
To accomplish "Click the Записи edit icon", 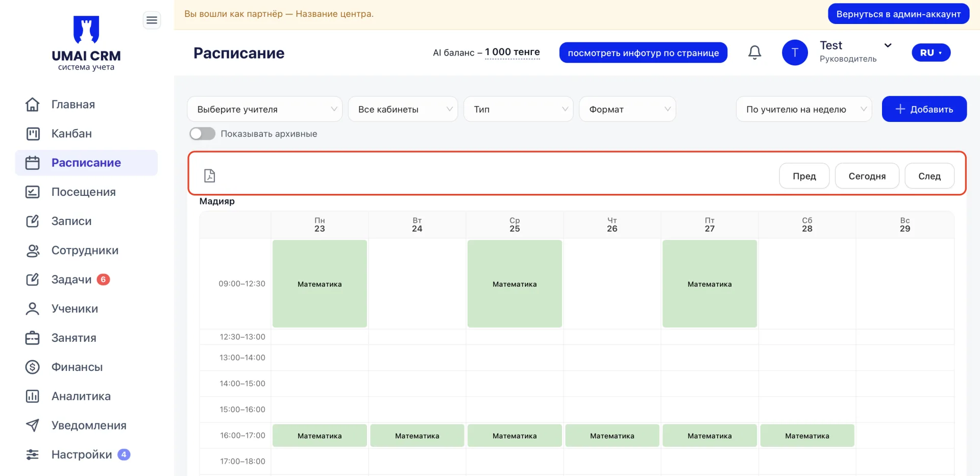I will coord(33,221).
